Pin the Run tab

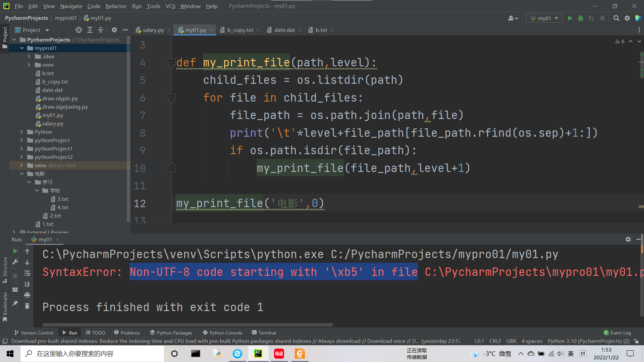point(15,303)
